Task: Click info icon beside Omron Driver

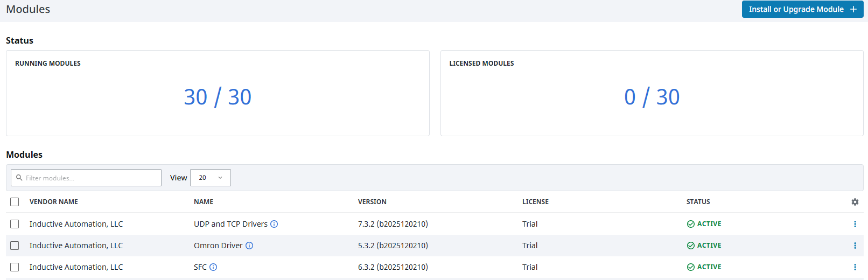Action: [249, 246]
